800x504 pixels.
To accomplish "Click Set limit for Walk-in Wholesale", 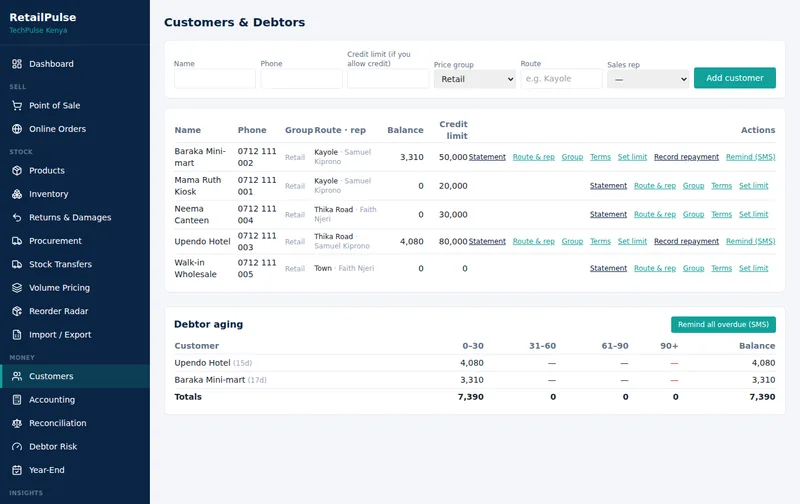I will [x=754, y=268].
